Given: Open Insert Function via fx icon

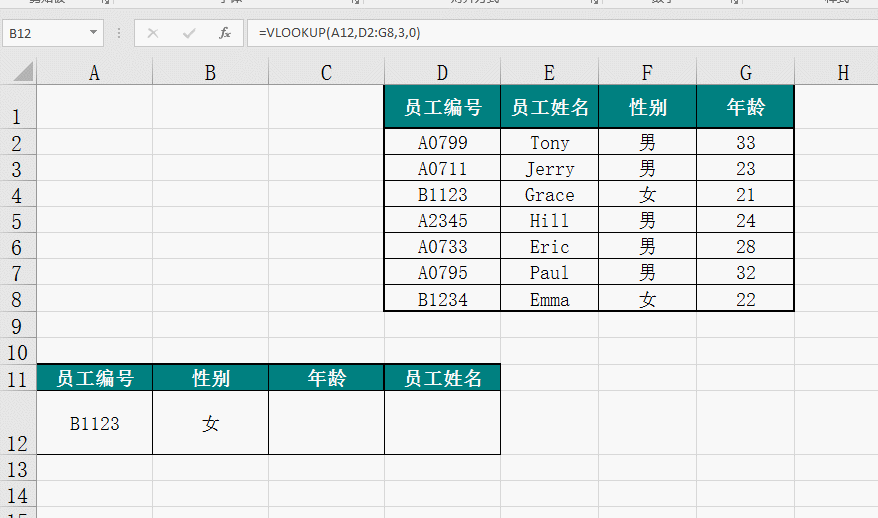Looking at the screenshot, I should 225,34.
